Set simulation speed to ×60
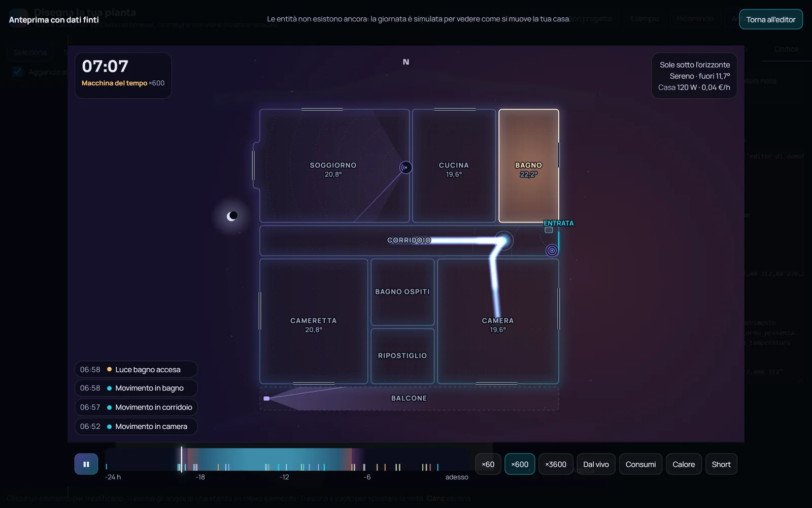Viewport: 812px width, 508px height. click(x=488, y=464)
